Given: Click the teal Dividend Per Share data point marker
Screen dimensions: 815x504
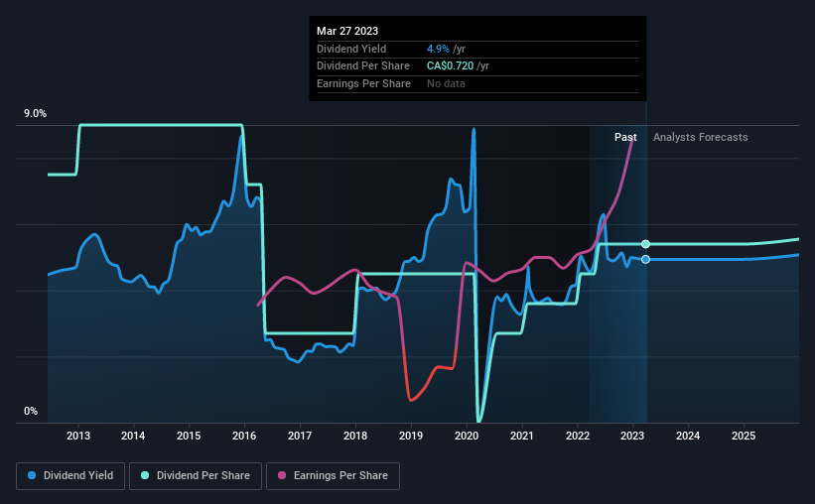Looking at the screenshot, I should pos(645,244).
